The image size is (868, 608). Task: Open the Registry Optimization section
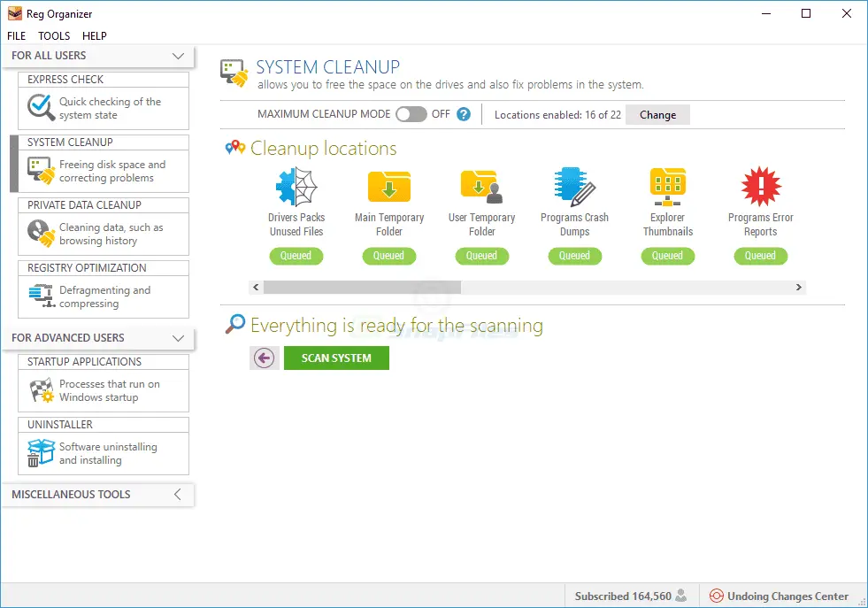104,289
